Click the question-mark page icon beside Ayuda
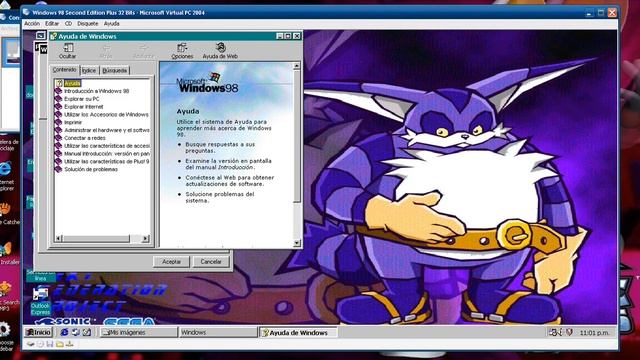This screenshot has width=640, height=360. click(59, 83)
